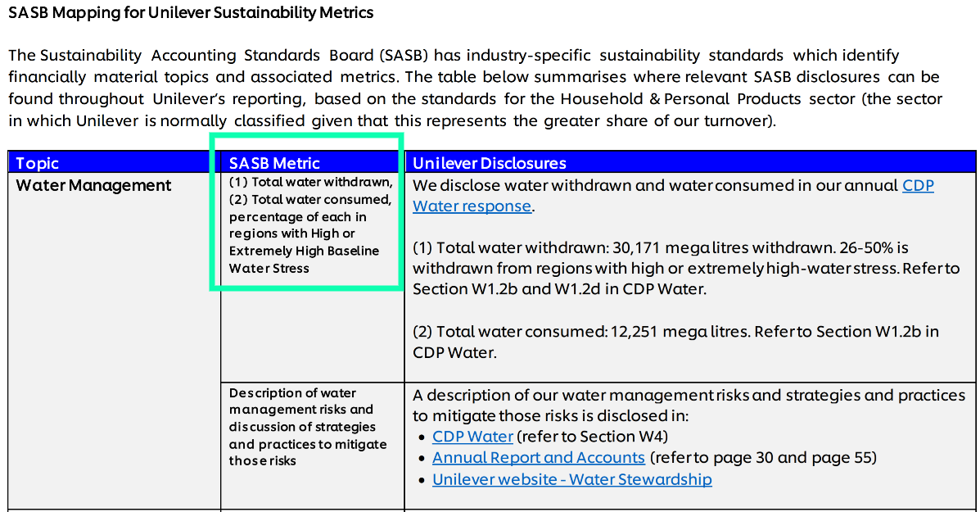Open Unilever website - Water Stewardship link
The width and height of the screenshot is (980, 512).
[572, 479]
